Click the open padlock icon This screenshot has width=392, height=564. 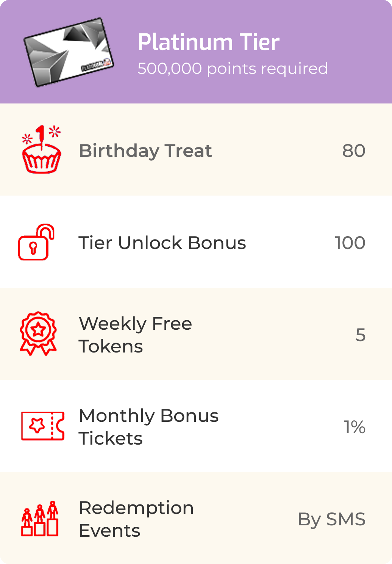pos(36,243)
